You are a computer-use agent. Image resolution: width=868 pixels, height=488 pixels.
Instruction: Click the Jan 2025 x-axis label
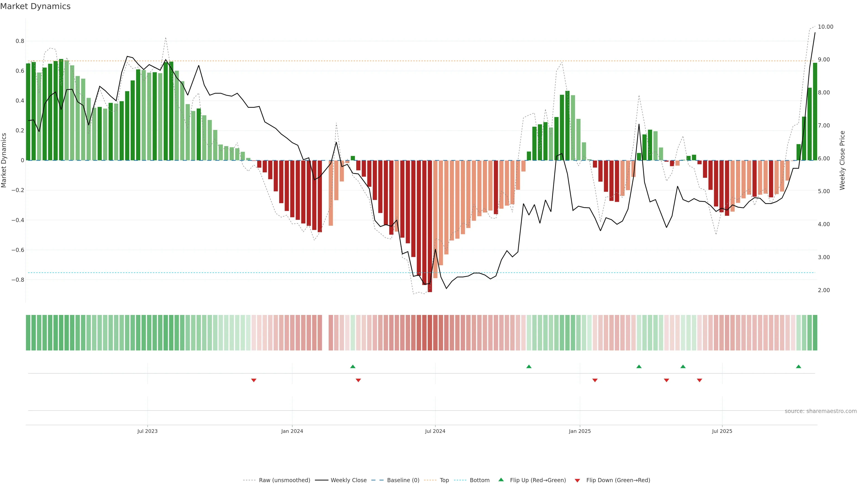tap(580, 431)
